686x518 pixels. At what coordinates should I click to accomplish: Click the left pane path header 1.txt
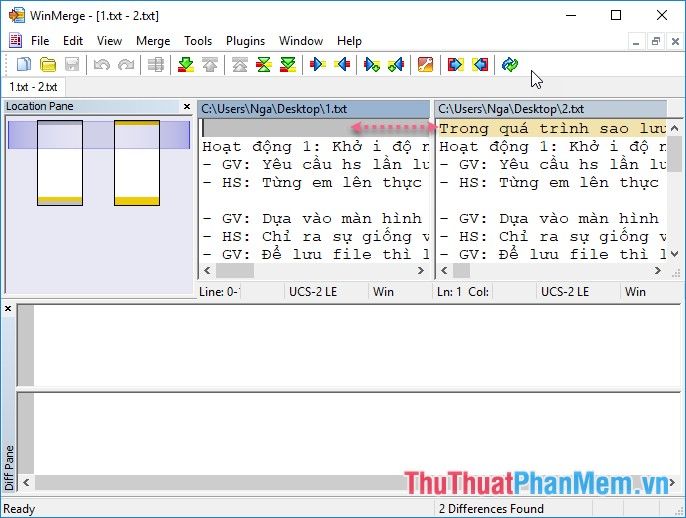[x=314, y=109]
